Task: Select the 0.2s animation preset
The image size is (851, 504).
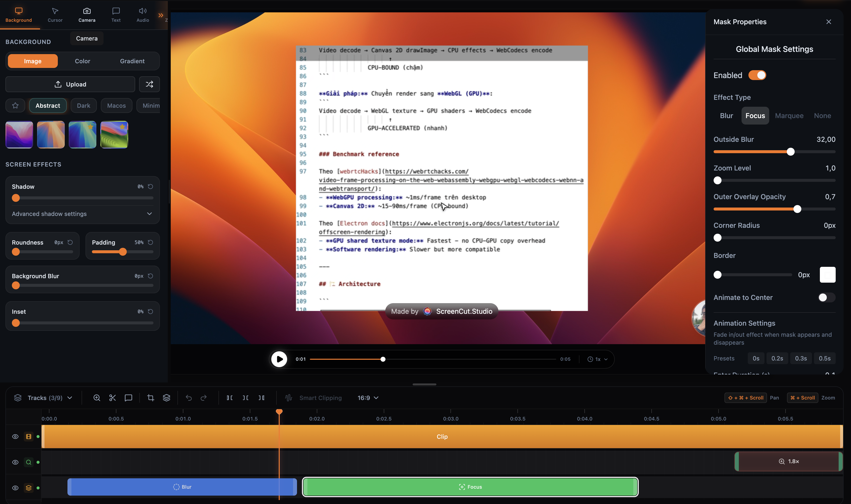Action: [x=777, y=358]
